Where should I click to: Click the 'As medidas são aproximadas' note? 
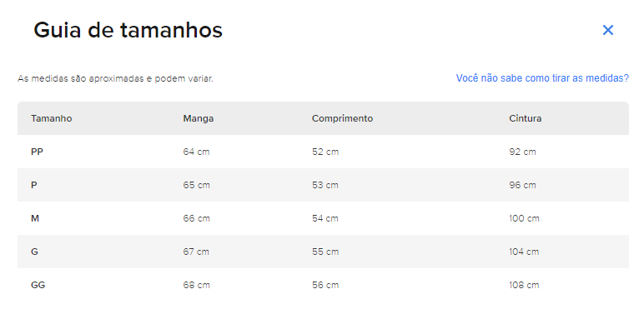(115, 78)
